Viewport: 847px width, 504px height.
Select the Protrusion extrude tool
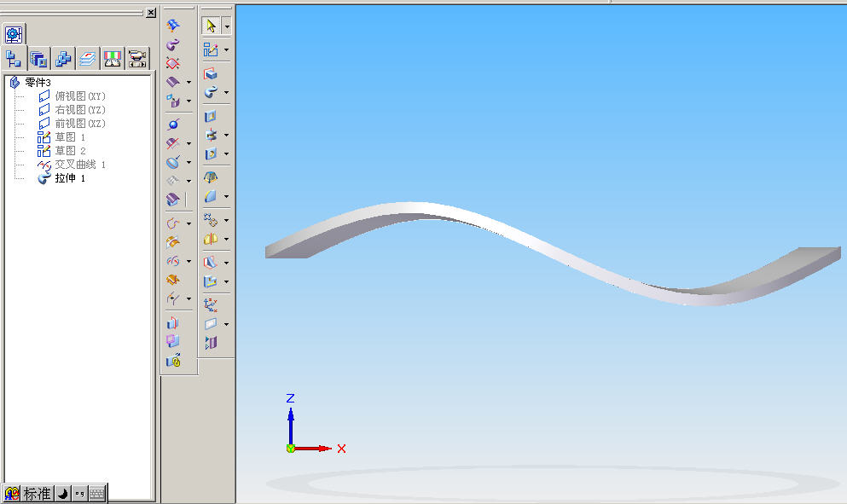pyautogui.click(x=211, y=73)
